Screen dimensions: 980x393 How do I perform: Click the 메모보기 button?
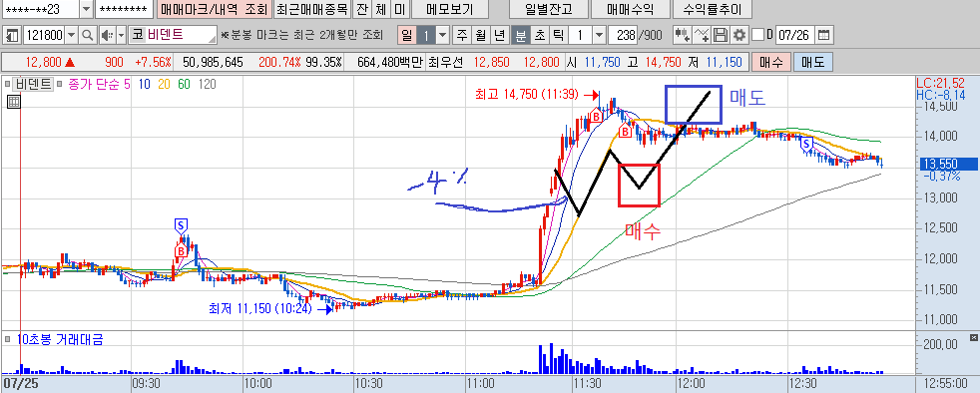pyautogui.click(x=450, y=9)
